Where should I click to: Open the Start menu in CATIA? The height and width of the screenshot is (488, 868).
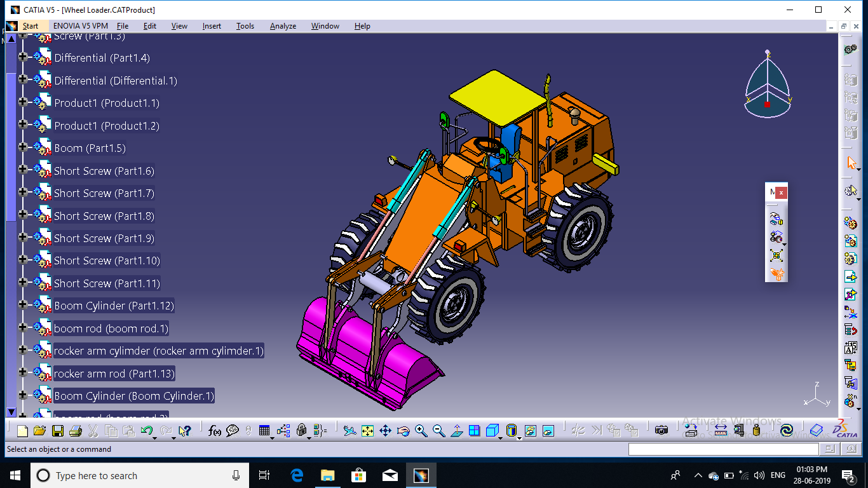(31, 26)
